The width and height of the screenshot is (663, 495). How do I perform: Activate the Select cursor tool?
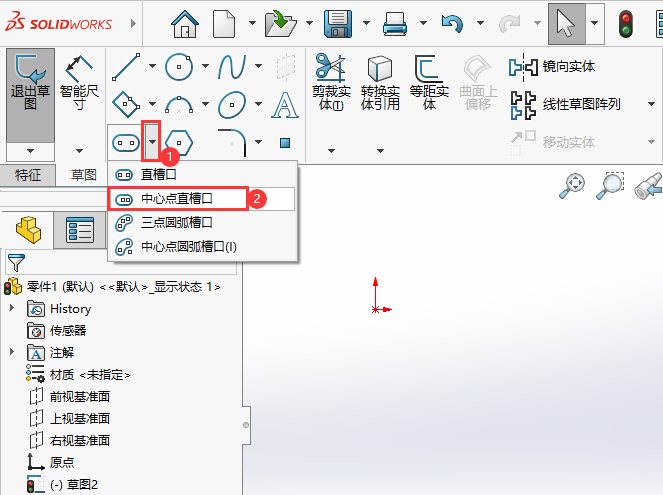click(x=567, y=24)
